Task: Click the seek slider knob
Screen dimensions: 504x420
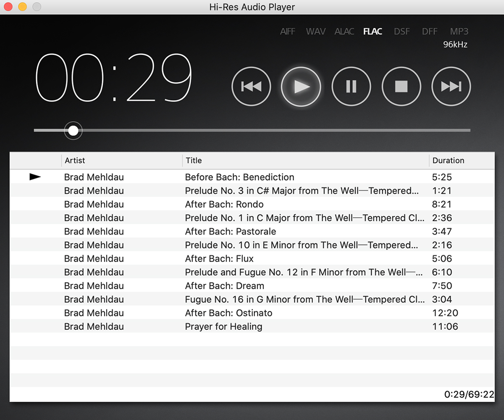Action: pos(73,130)
